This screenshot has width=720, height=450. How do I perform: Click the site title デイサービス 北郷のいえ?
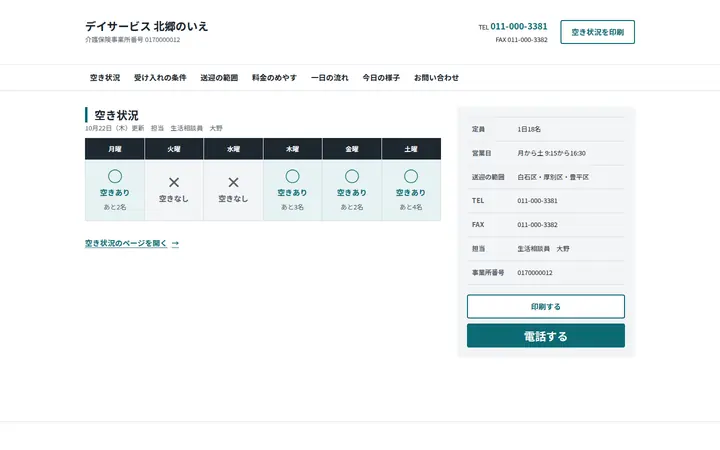[146, 26]
